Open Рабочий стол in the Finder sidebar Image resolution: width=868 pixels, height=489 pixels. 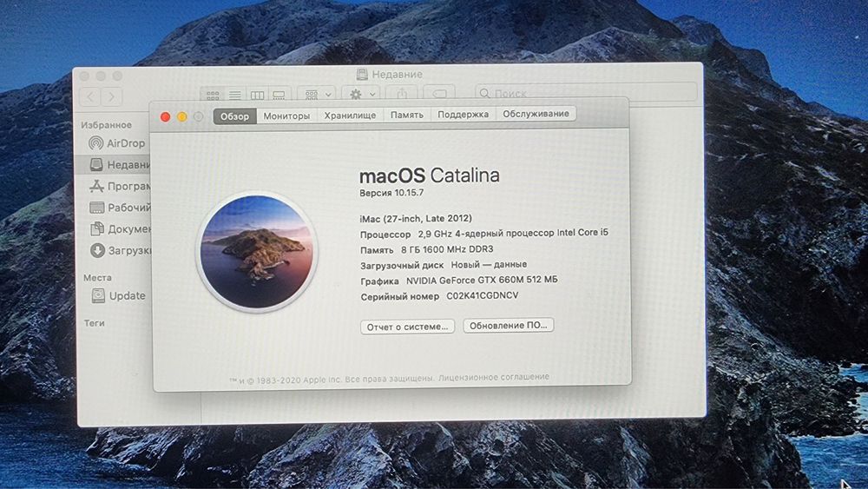click(120, 208)
